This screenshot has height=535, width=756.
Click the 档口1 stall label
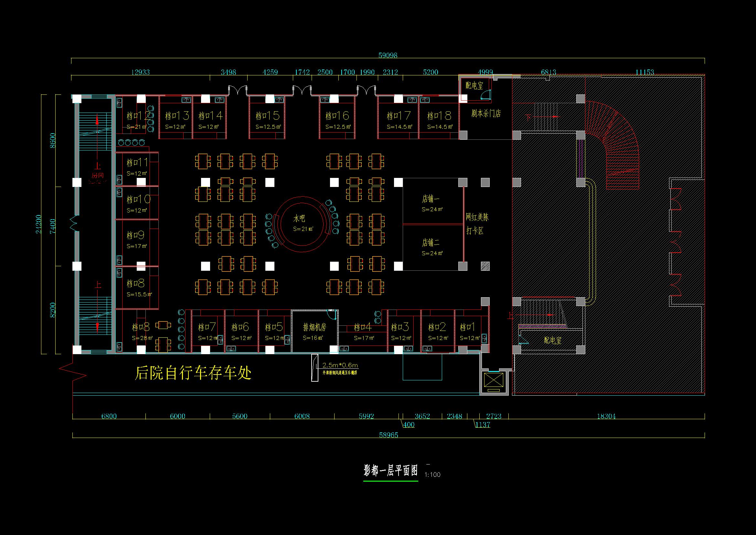click(x=468, y=327)
